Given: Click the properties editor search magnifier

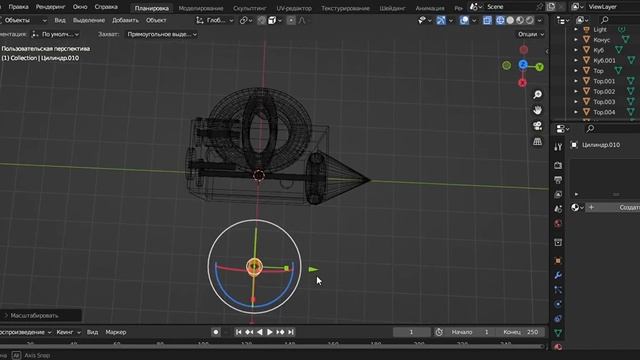Looking at the screenshot, I should (x=590, y=129).
